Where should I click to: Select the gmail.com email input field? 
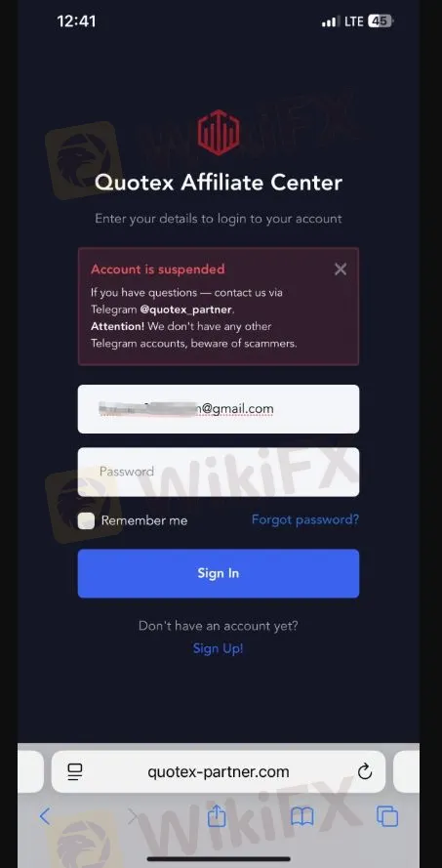(219, 409)
